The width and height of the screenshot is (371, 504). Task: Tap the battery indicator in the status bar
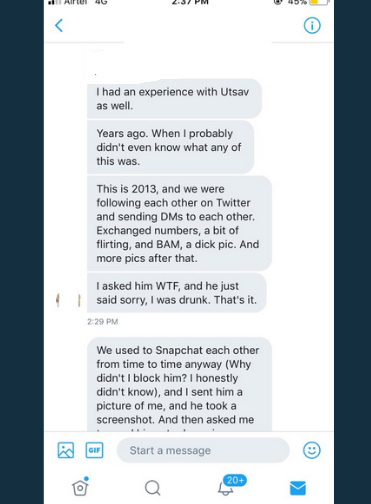(x=319, y=2)
